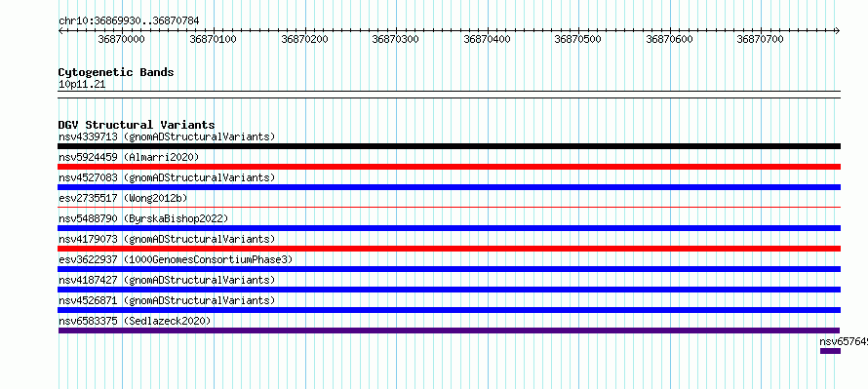
Task: Click the blue esv3622937 variant bar
Action: coord(449,269)
